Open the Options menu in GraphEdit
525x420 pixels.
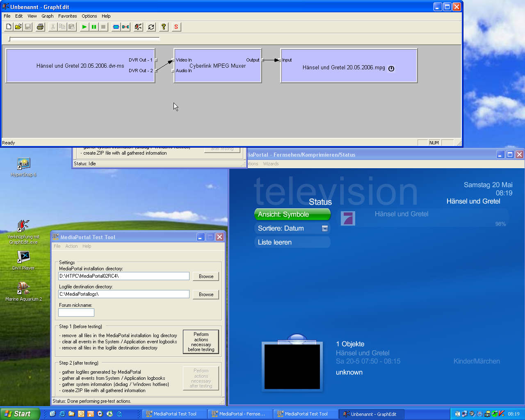click(x=89, y=16)
